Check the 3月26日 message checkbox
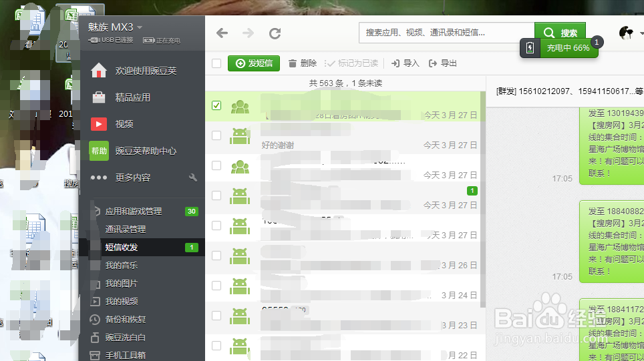The width and height of the screenshot is (644, 361). (x=216, y=255)
